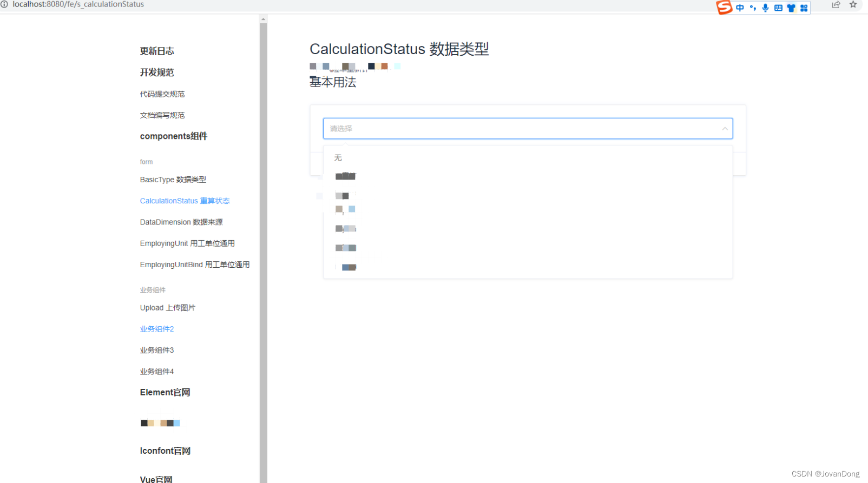Go to 文档编写规范 page
868x483 pixels.
pyautogui.click(x=162, y=115)
